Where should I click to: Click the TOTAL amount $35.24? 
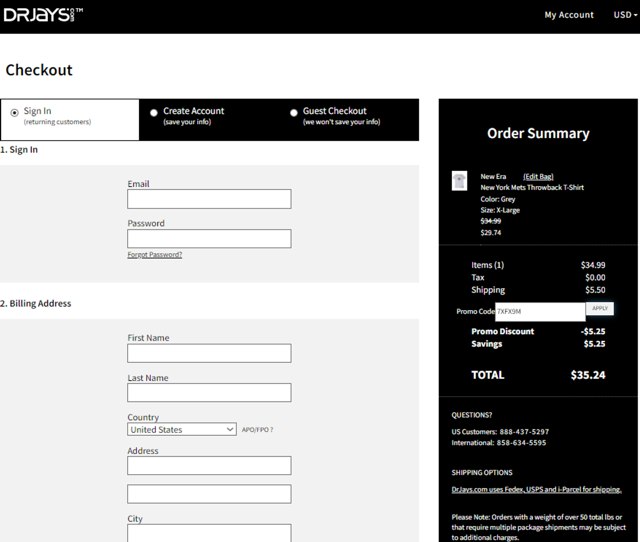(x=588, y=375)
